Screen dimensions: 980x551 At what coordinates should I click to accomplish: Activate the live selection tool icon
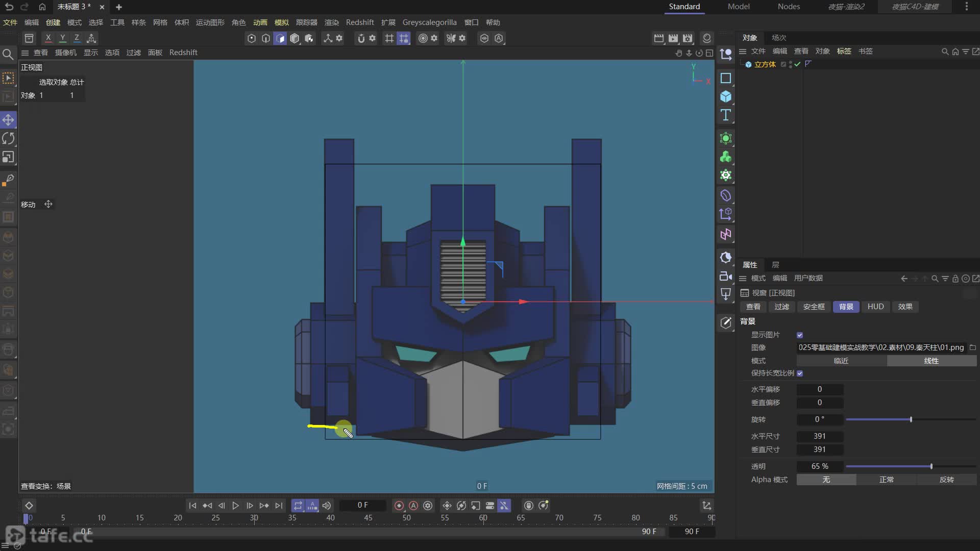8,78
